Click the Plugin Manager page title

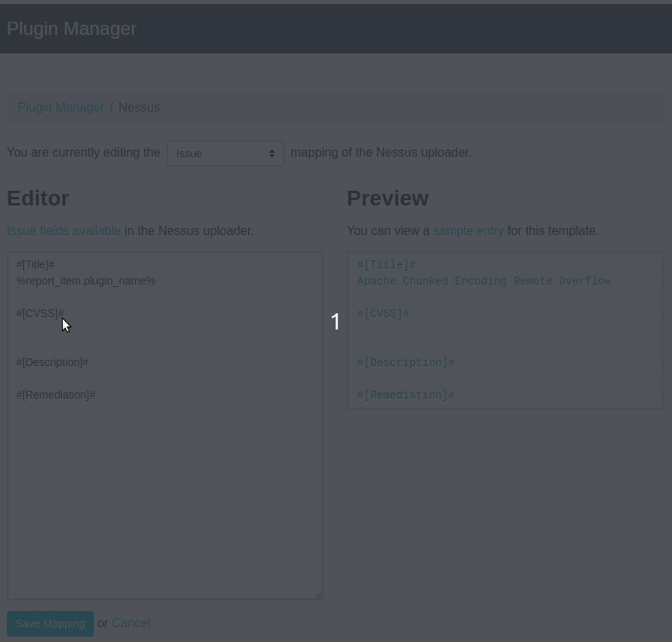point(71,29)
